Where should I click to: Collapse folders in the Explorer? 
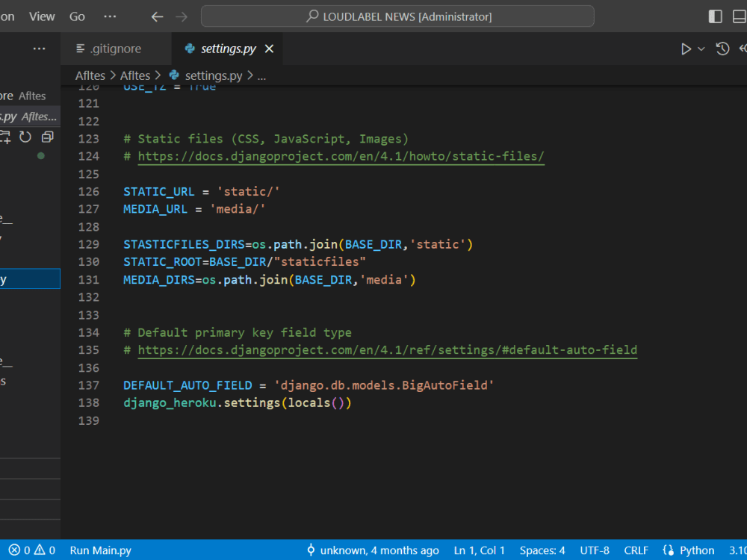click(x=47, y=137)
